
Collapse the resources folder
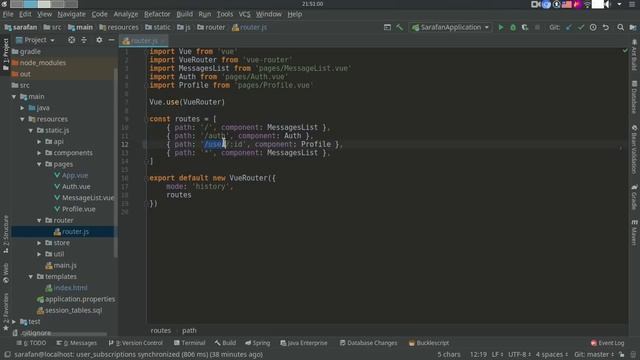click(22, 119)
